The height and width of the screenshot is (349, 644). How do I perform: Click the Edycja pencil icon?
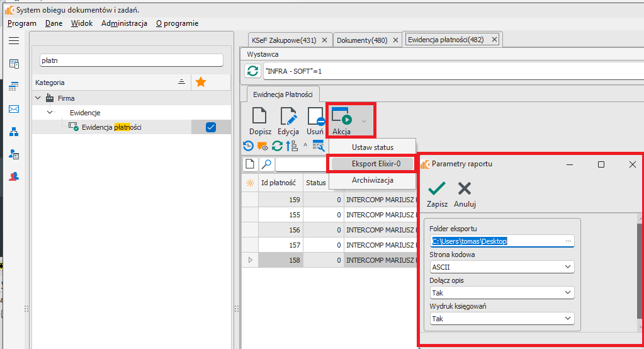pos(288,117)
